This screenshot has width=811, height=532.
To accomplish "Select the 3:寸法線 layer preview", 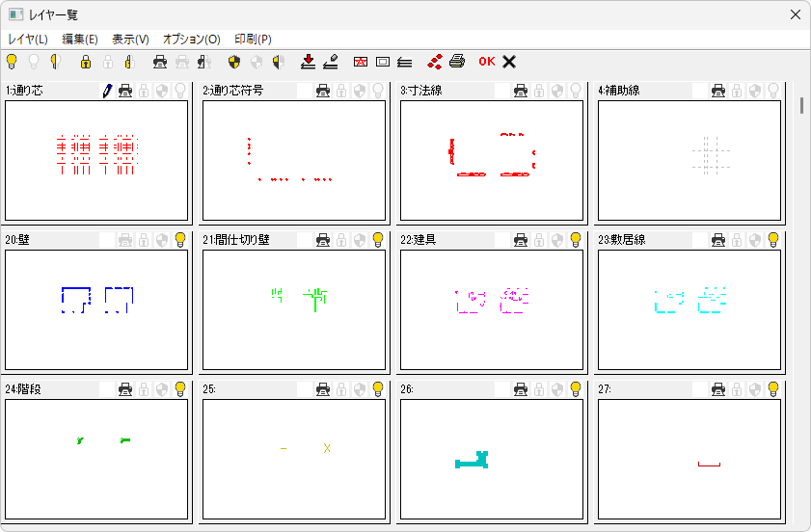I will point(492,160).
